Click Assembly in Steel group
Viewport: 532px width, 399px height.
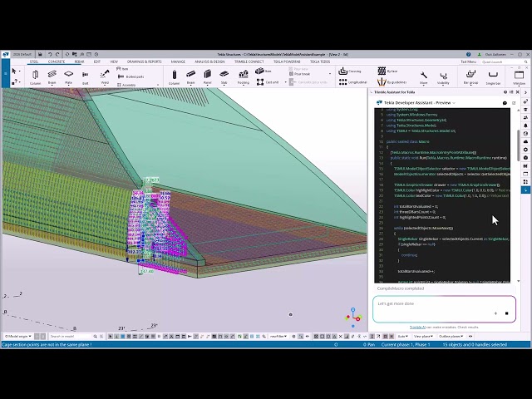126,85
